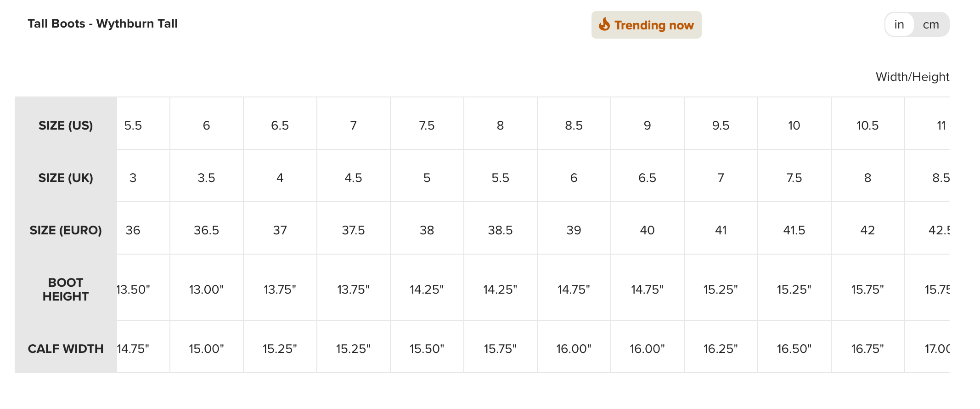The height and width of the screenshot is (409, 980).
Task: Click the 16.50" calf width cell
Action: coord(794,349)
